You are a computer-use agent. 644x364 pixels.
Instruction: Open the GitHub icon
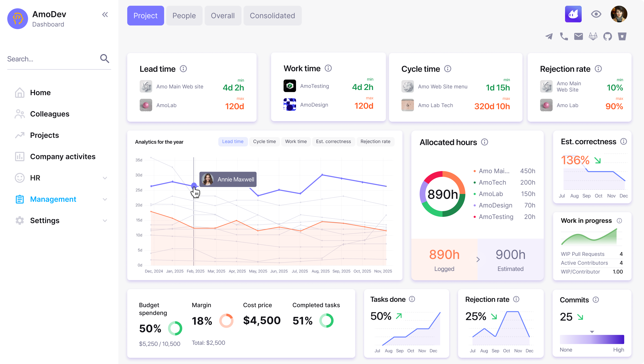tap(608, 36)
